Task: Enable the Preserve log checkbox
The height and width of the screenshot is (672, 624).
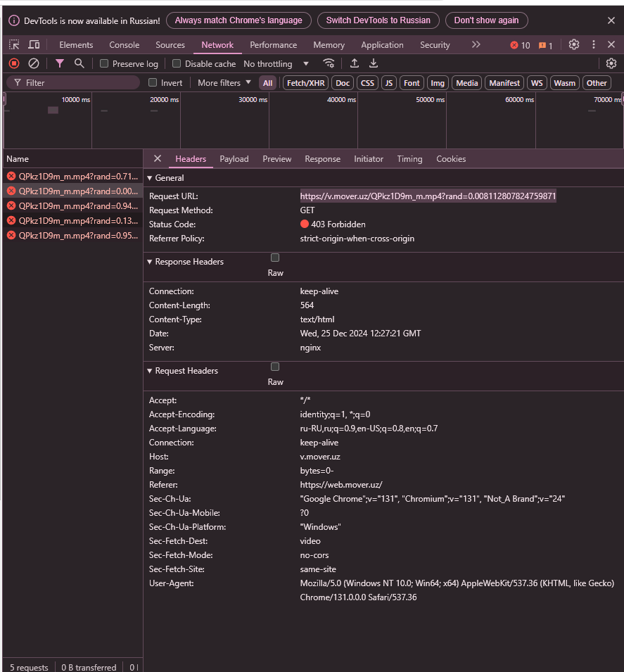Action: point(103,63)
